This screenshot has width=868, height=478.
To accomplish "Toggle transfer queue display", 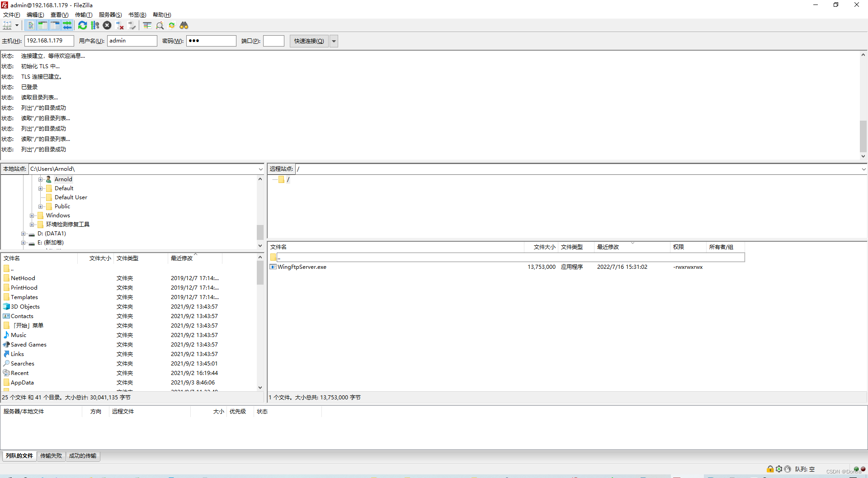I will click(x=67, y=25).
